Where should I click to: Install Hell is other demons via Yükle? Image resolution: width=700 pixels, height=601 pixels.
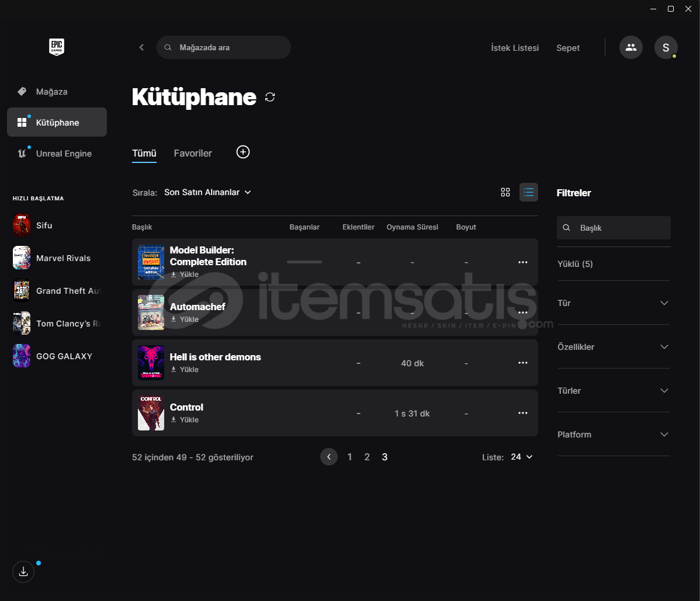pos(185,370)
